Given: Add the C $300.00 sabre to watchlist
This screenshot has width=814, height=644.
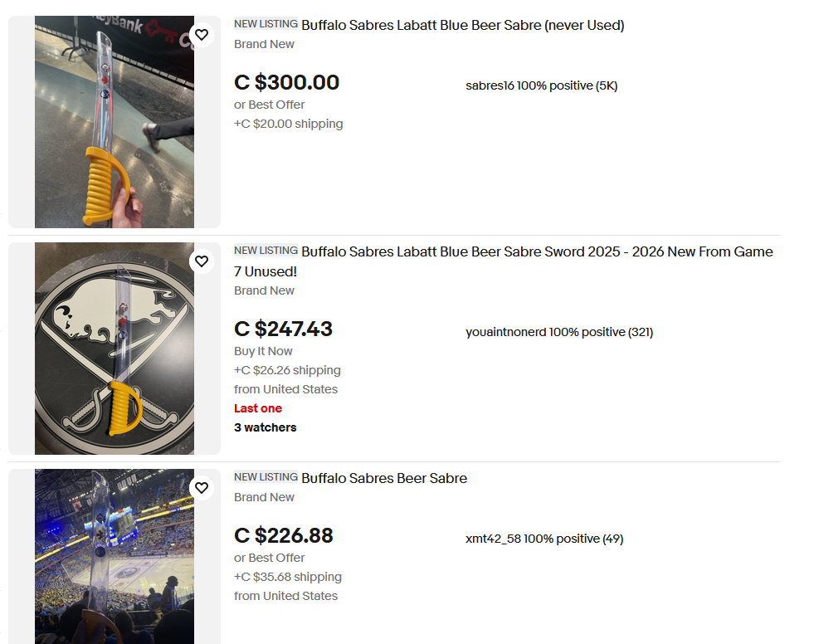Looking at the screenshot, I should pyautogui.click(x=202, y=35).
